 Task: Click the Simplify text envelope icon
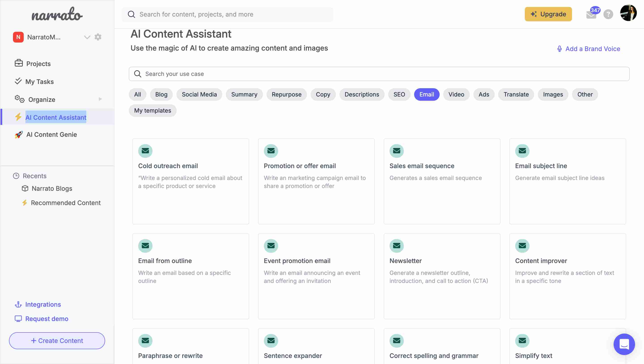(x=522, y=340)
